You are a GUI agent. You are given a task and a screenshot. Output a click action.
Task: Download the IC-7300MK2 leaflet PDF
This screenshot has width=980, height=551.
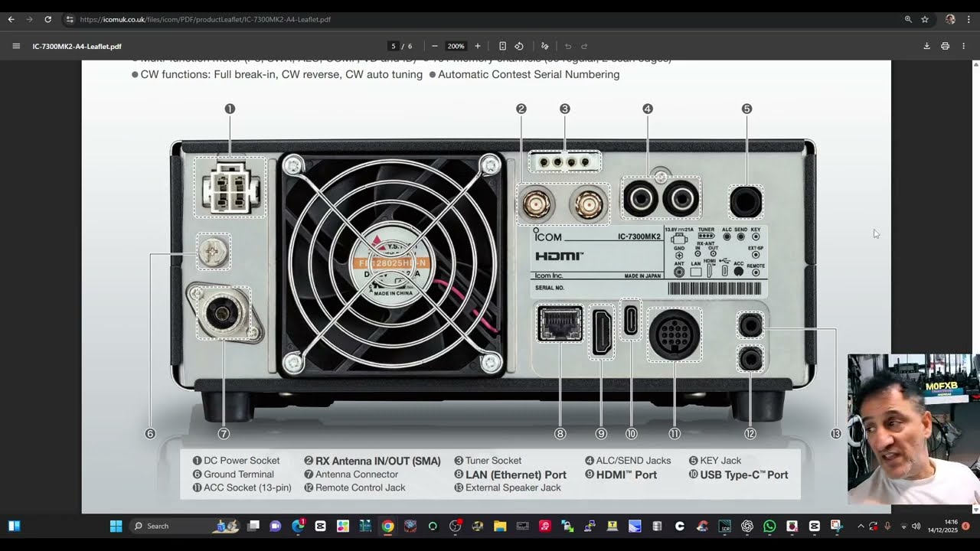tap(926, 46)
